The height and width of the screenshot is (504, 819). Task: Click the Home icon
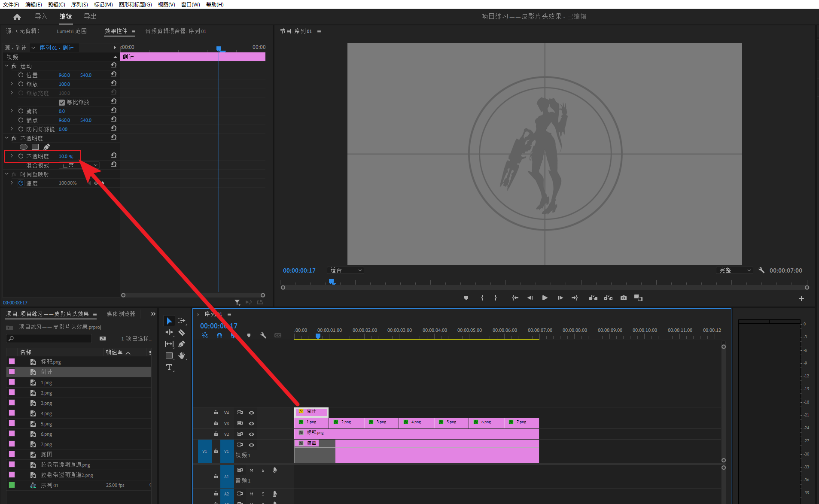pos(17,17)
